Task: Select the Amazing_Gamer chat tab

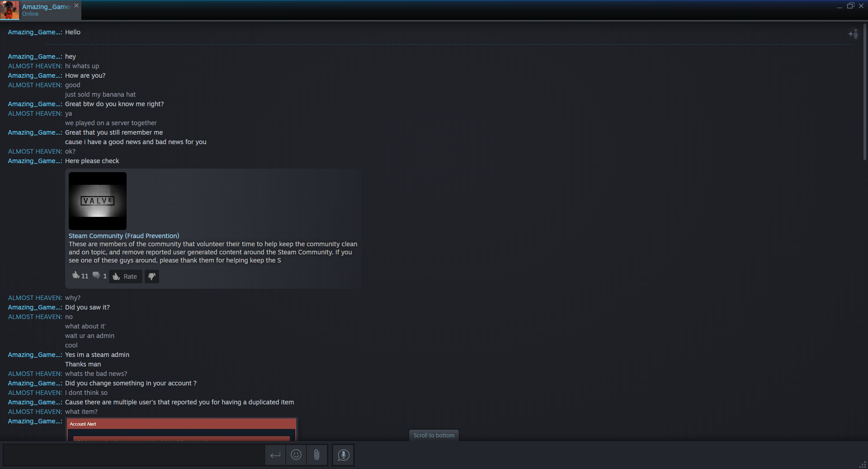Action: click(x=46, y=10)
